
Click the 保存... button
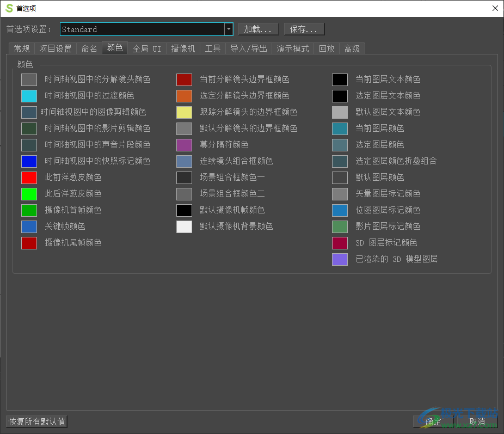pos(304,29)
